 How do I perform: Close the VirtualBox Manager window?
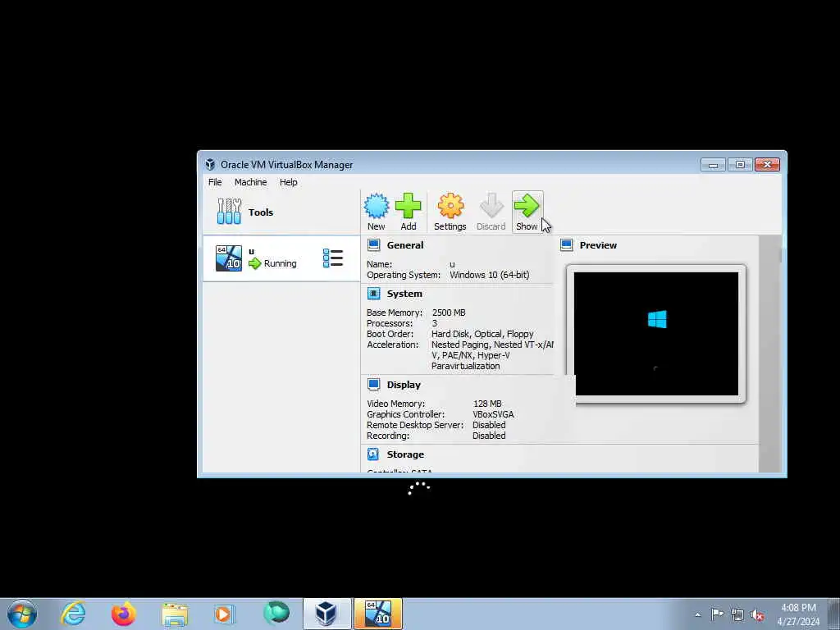(x=767, y=164)
